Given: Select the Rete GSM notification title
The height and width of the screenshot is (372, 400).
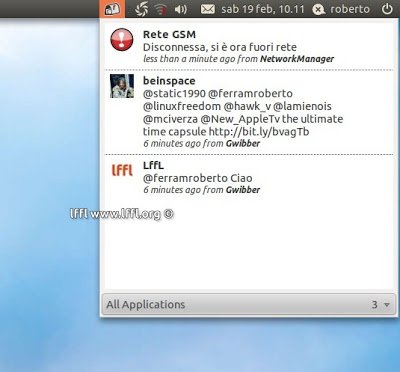Looking at the screenshot, I should (169, 34).
